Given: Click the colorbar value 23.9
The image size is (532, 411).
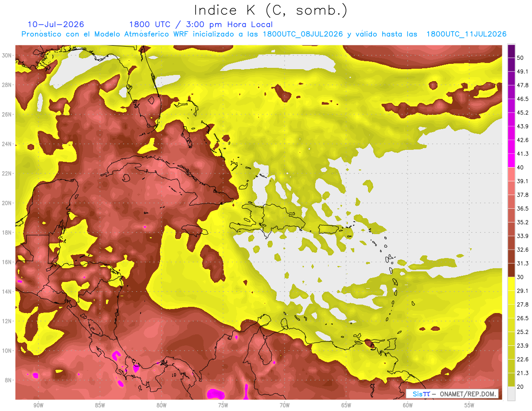Looking at the screenshot, I should pos(523,346).
